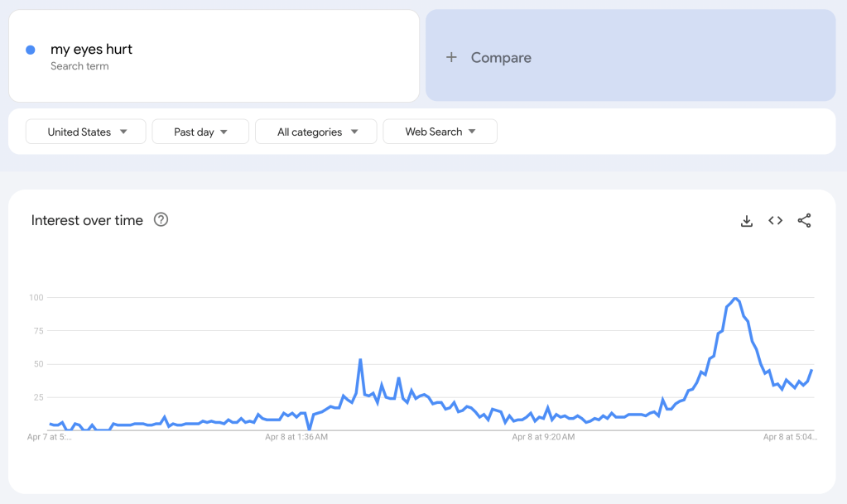
Task: Click the Apr 7 start date label
Action: click(50, 436)
